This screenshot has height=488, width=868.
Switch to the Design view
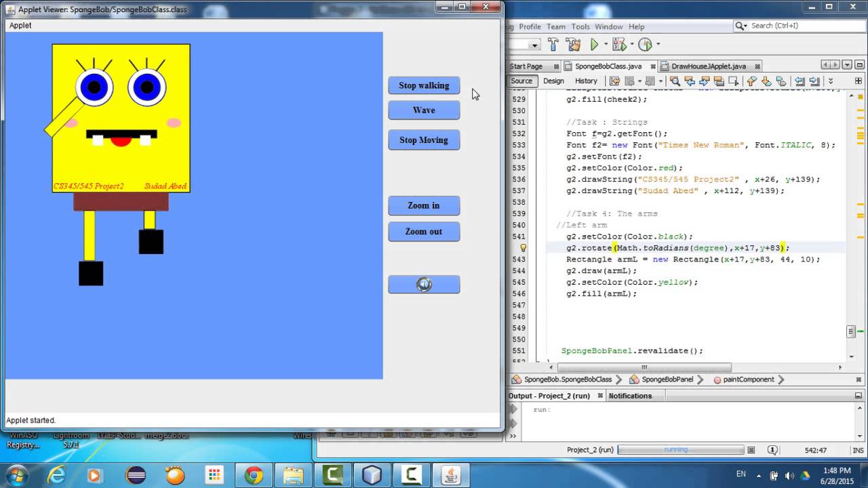click(x=553, y=81)
